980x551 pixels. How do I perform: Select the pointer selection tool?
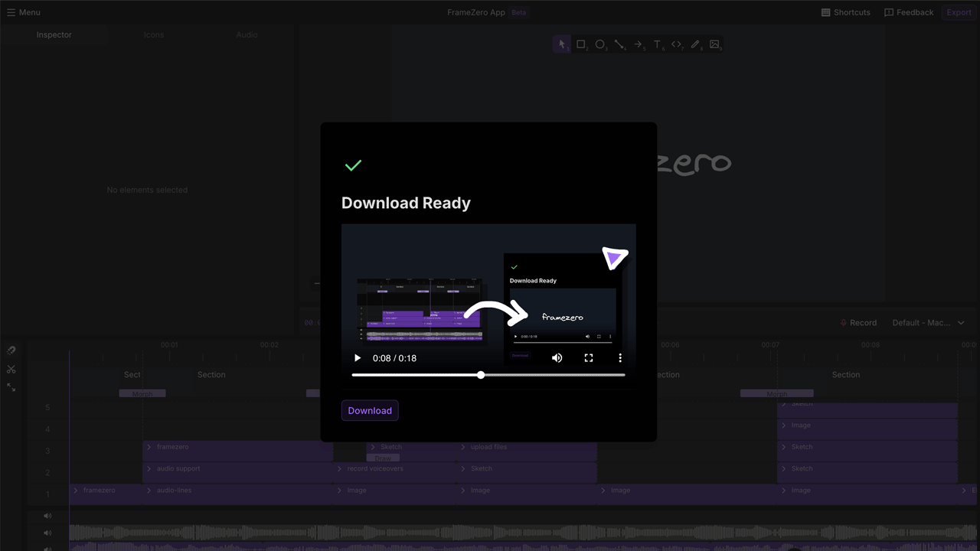point(561,44)
